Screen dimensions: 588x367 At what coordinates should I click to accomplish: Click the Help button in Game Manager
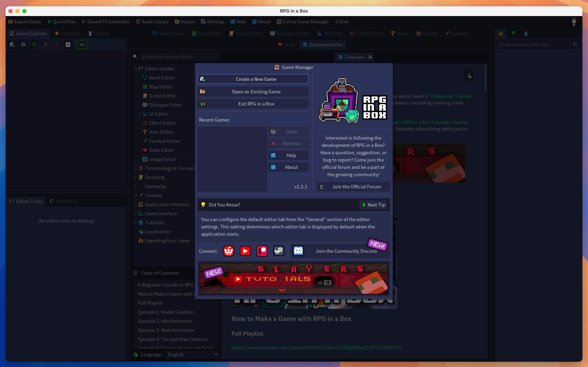(x=288, y=155)
